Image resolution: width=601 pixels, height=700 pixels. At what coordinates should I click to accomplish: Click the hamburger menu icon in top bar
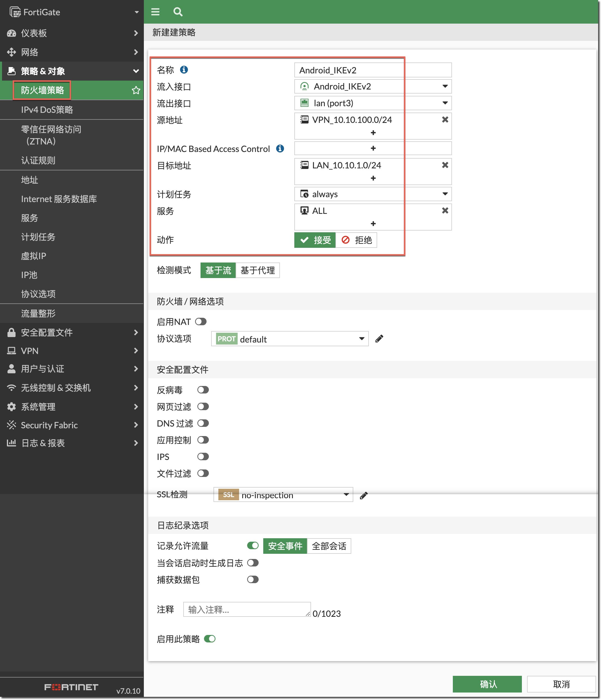pyautogui.click(x=155, y=12)
